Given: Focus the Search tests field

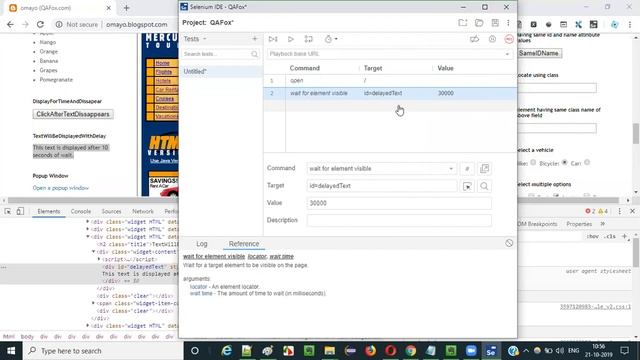Looking at the screenshot, I should 220,54.
